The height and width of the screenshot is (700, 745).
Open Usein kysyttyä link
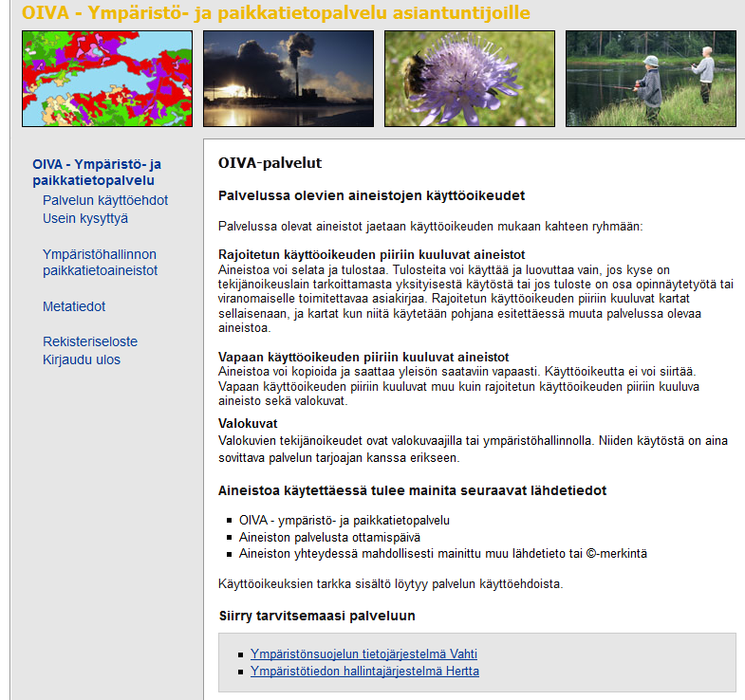[x=85, y=218]
